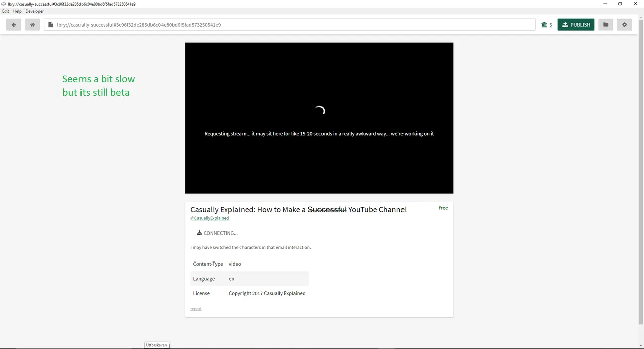
Task: Close the LBRY window
Action: click(635, 4)
